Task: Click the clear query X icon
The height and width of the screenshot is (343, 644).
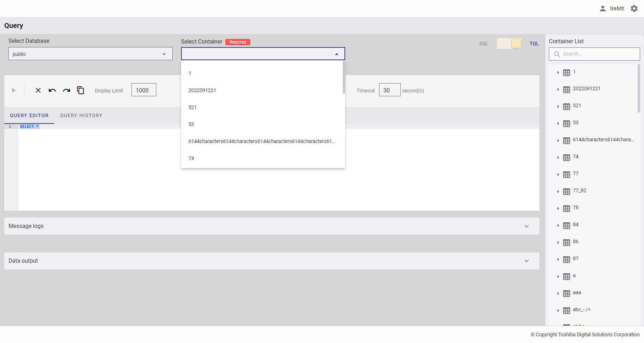Action: click(x=38, y=91)
